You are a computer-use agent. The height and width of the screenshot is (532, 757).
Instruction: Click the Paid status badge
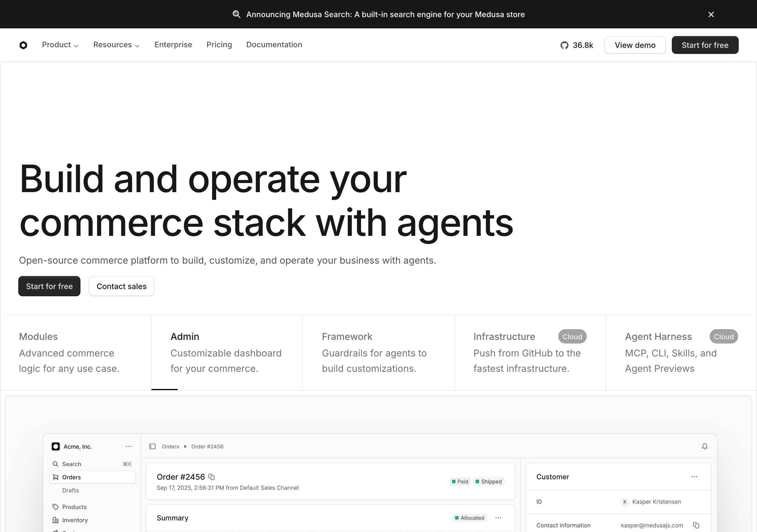pyautogui.click(x=460, y=481)
